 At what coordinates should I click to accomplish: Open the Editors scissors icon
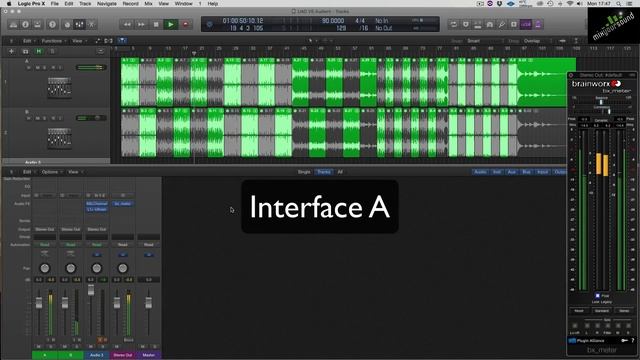(x=91, y=24)
